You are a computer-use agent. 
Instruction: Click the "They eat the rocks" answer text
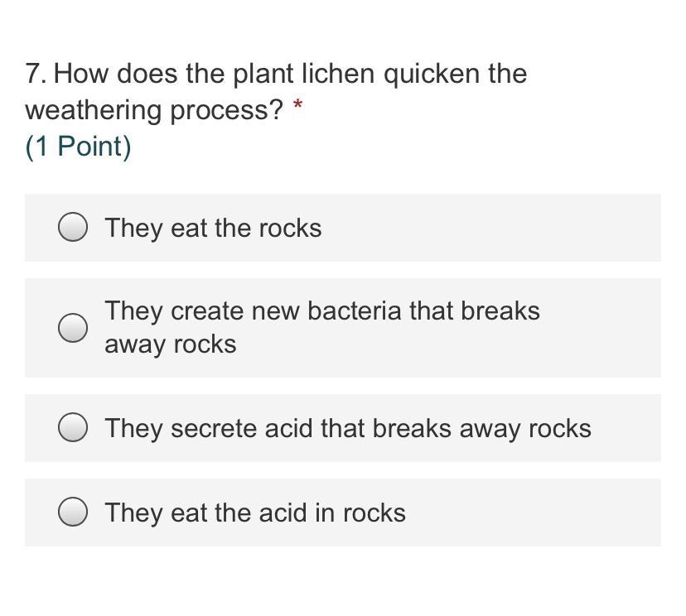pos(213,228)
